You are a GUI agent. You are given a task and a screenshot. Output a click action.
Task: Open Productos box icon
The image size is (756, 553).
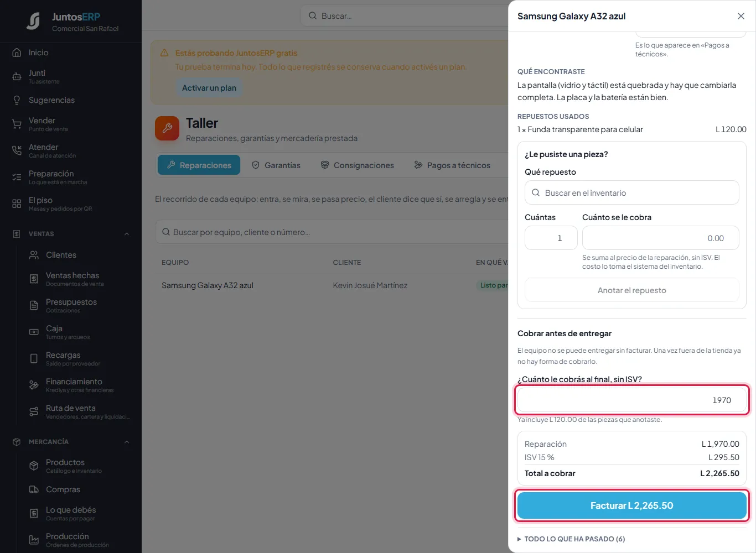click(34, 466)
